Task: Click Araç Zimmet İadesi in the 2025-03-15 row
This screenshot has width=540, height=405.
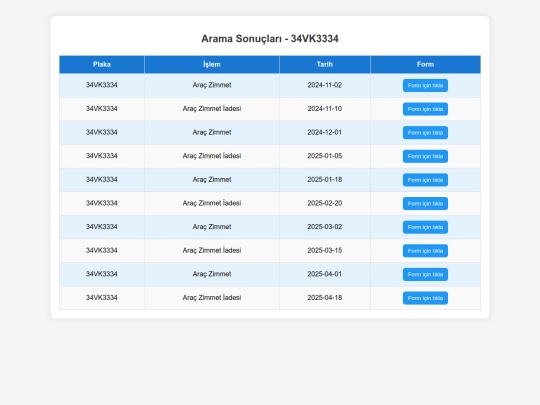Action: 212,250
